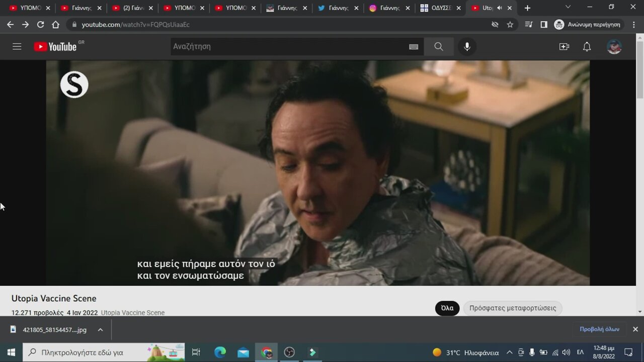Viewport: 644px width, 362px height.
Task: Open the Windows Start menu
Action: [x=11, y=352]
